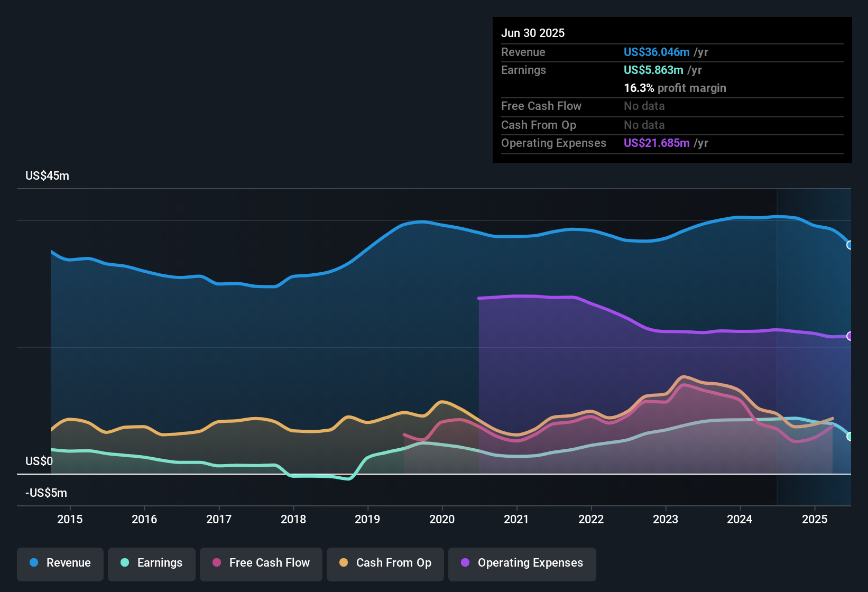
Task: Click the Jun 30 2025 tooltip date
Action: (x=533, y=33)
